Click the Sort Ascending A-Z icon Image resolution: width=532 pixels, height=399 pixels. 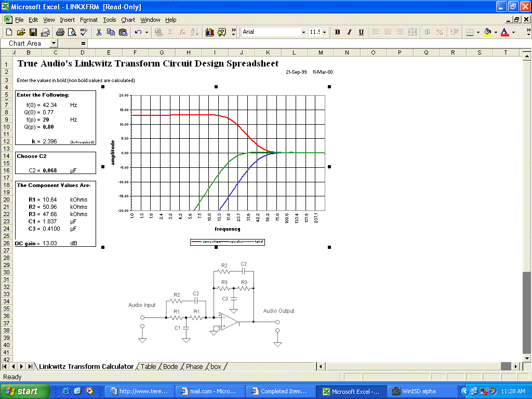pyautogui.click(x=195, y=32)
